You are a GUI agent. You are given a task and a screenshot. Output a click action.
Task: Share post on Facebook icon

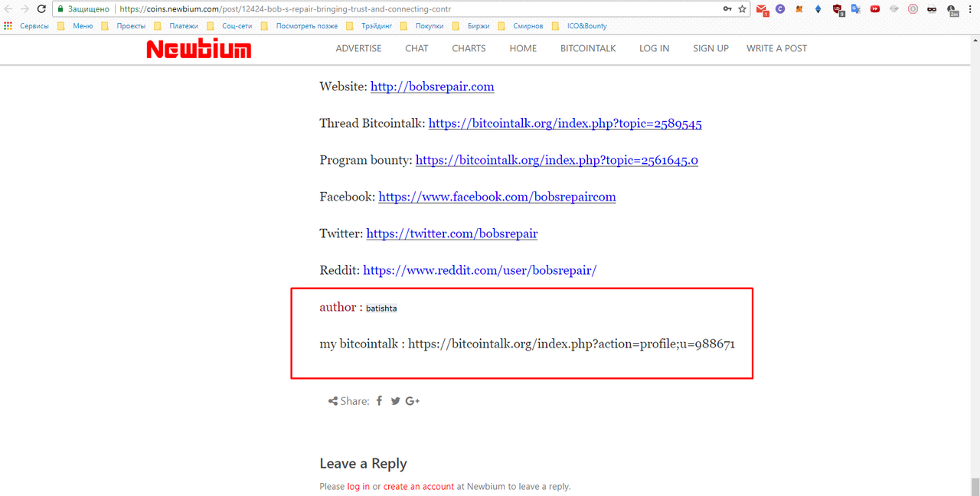[379, 400]
